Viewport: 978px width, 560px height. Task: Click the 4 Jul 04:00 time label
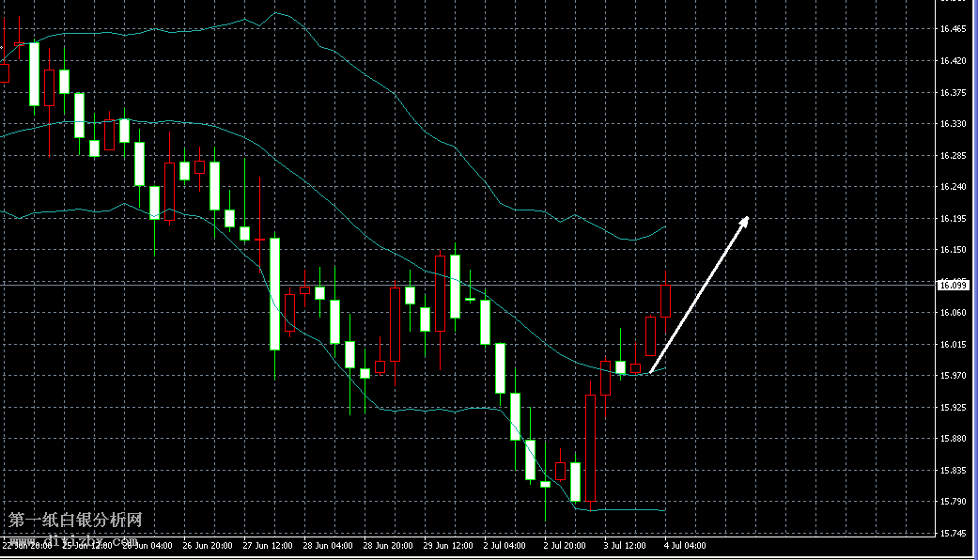pos(685,545)
